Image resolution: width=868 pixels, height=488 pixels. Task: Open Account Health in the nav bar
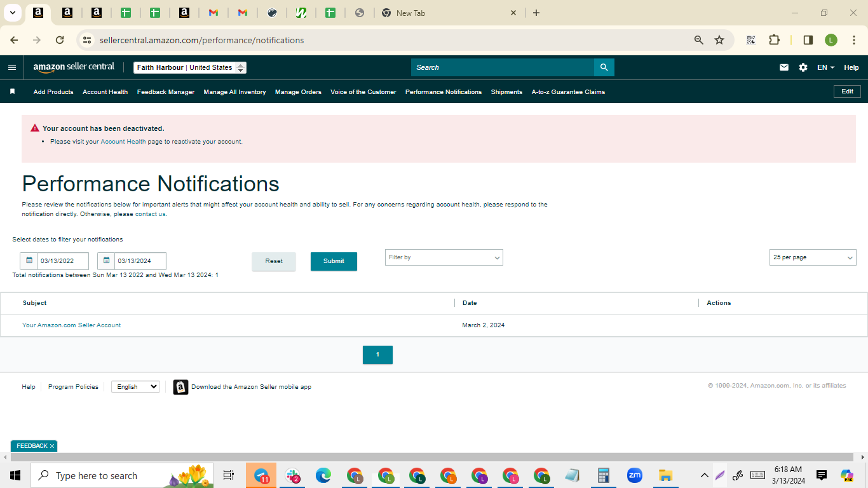tap(105, 91)
